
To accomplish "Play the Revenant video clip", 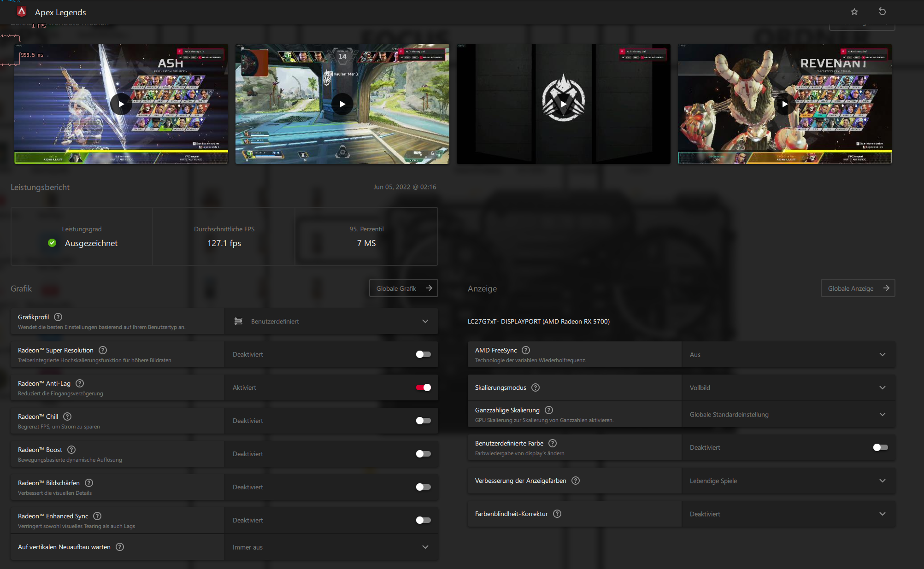I will click(x=784, y=104).
